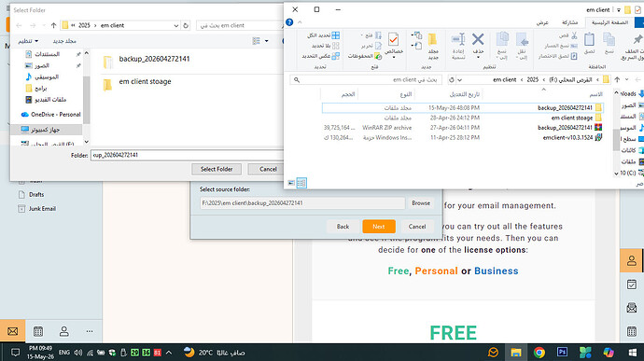Open Photoshop from the taskbar
Screen dimensions: 644x361
(562, 352)
